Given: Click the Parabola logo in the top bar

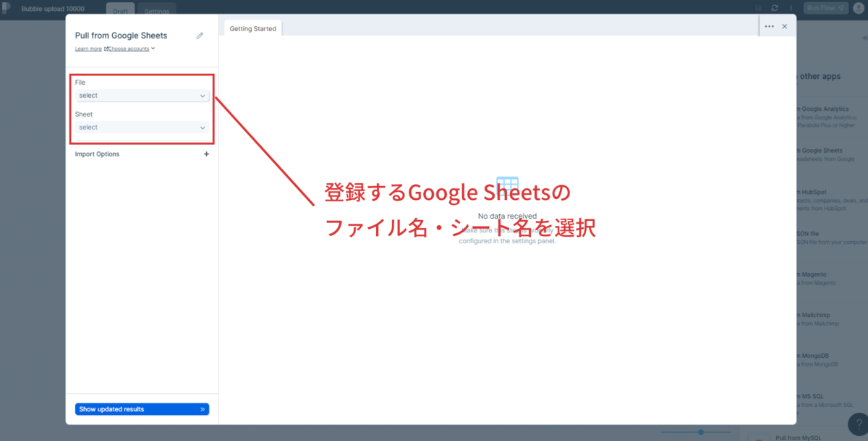Looking at the screenshot, I should click(x=7, y=9).
